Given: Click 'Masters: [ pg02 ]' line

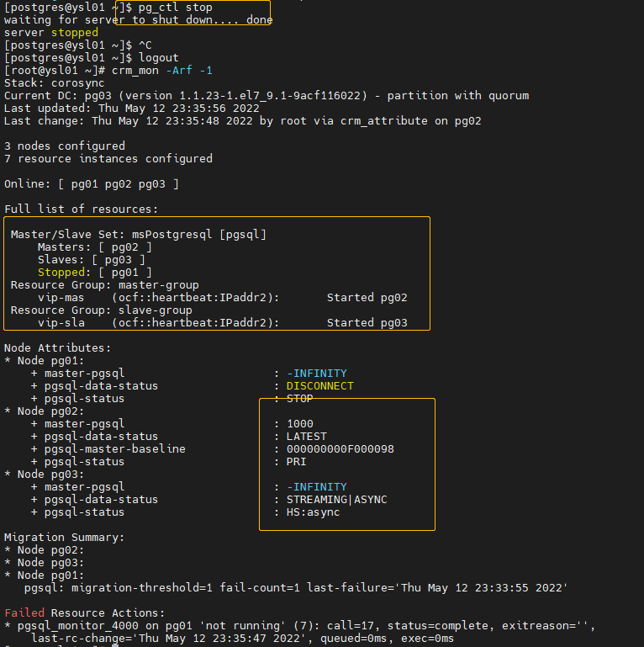Looking at the screenshot, I should coord(95,247).
